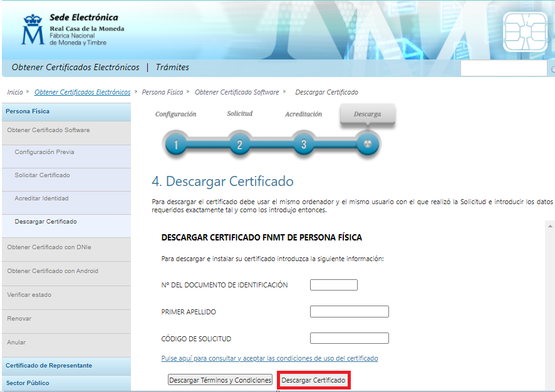555x392 pixels.
Task: Open Anular in sidebar
Action: click(x=66, y=345)
